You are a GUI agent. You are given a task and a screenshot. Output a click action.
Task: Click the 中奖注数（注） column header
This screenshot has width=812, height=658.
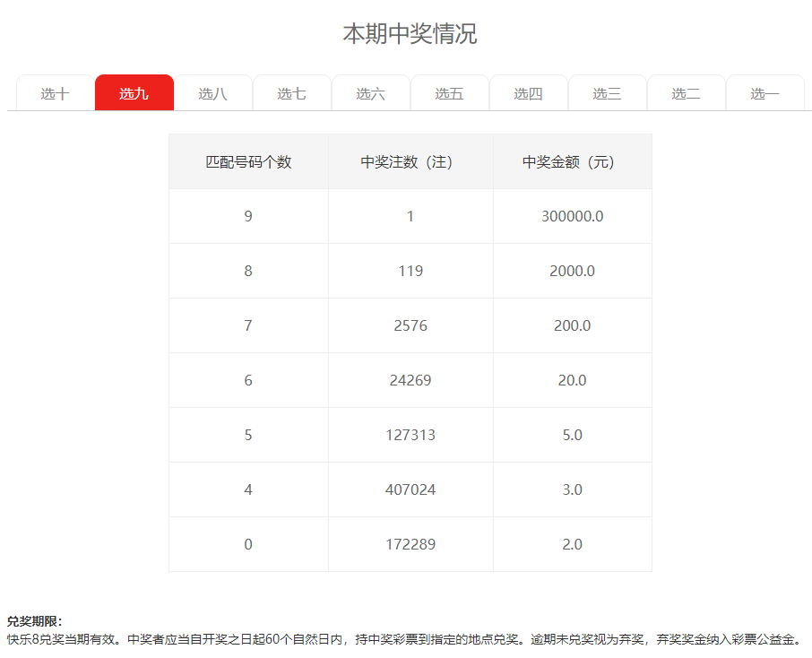tap(410, 162)
